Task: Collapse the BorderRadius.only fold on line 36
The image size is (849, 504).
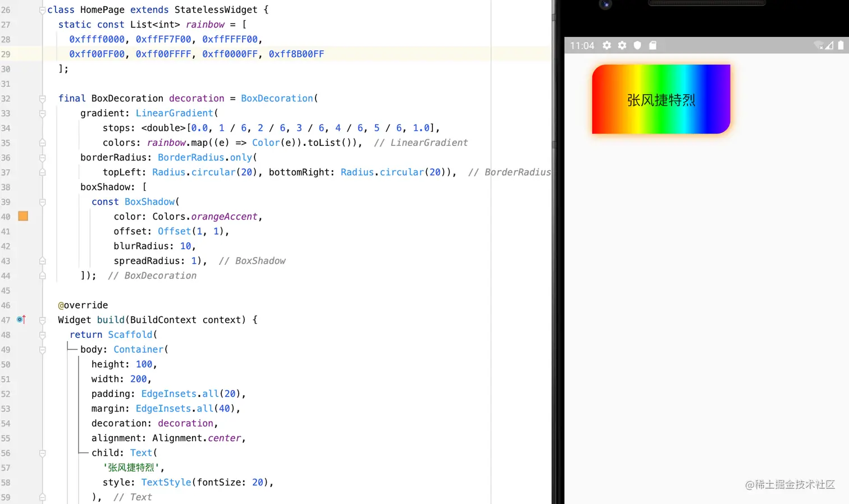Action: pos(42,158)
